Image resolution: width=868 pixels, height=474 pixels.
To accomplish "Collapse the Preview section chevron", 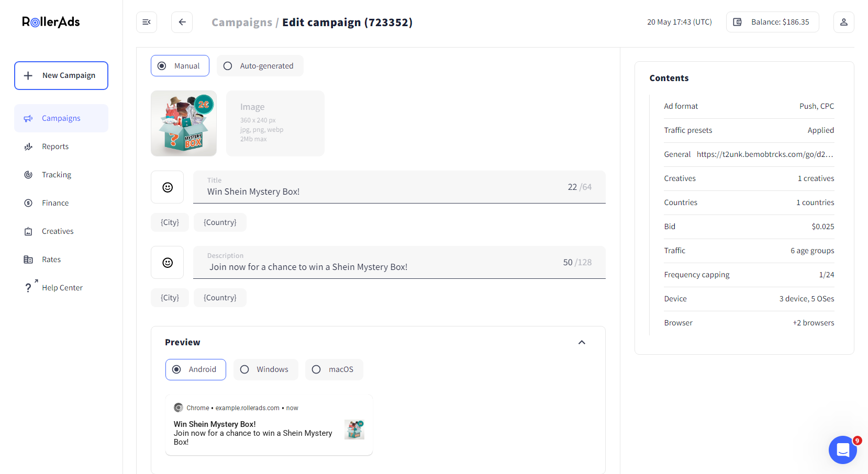I will [x=582, y=342].
